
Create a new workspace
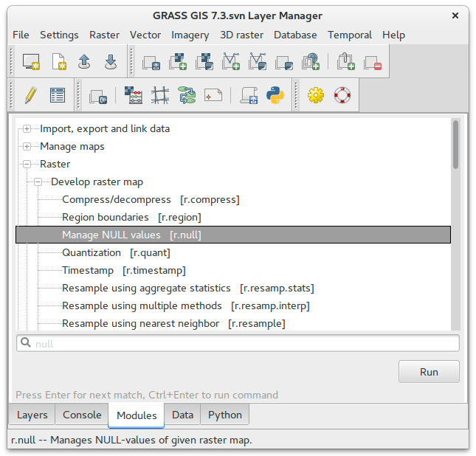(58, 62)
